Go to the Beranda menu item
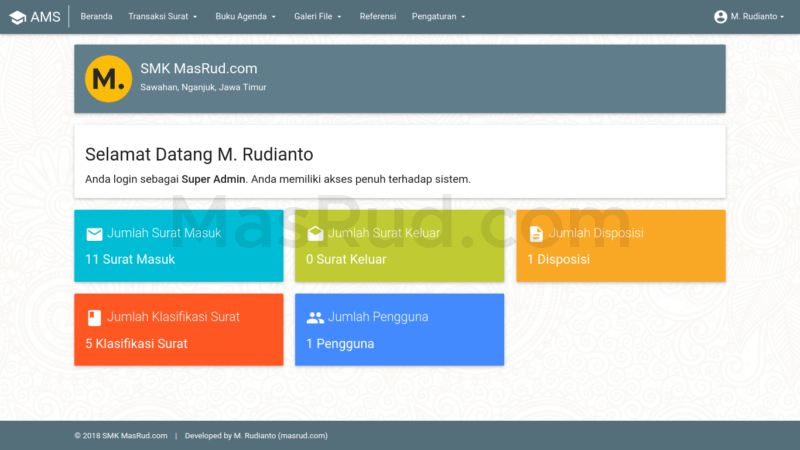Image resolution: width=800 pixels, height=450 pixels. (96, 17)
